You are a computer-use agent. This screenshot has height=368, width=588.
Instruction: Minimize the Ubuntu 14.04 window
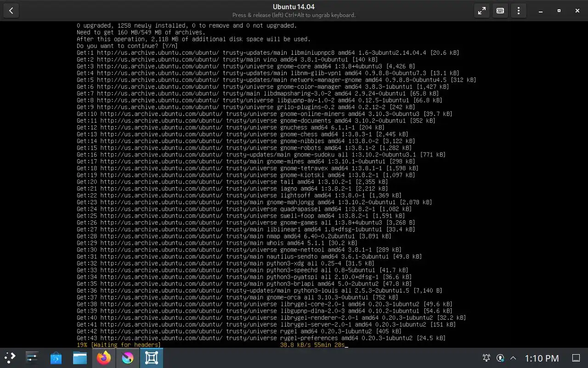(x=541, y=11)
